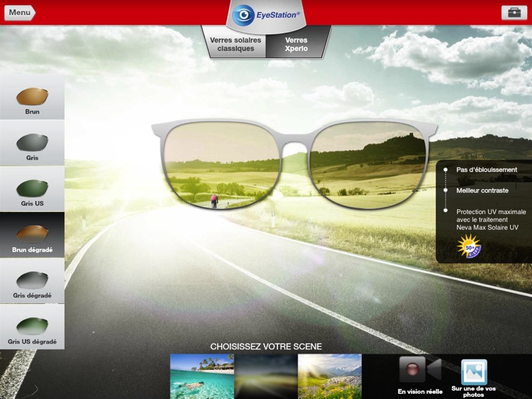Image resolution: width=532 pixels, height=399 pixels.
Task: Switch to Verres Xperio tab
Action: pos(296,44)
